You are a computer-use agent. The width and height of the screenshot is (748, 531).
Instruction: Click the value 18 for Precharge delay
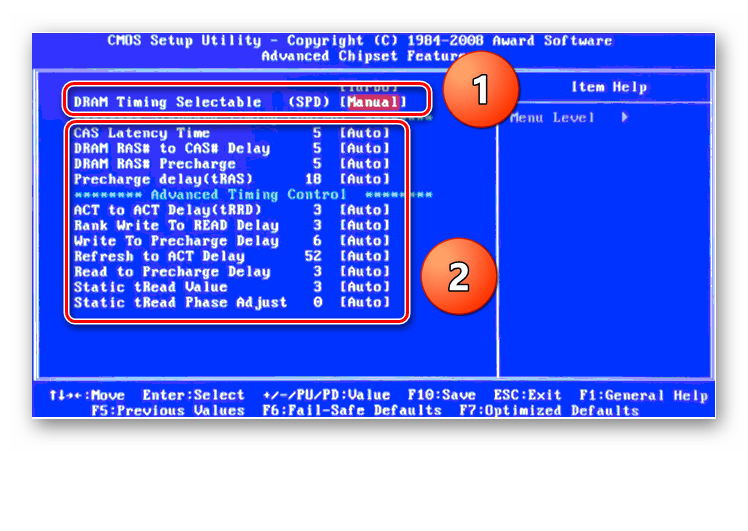313,179
